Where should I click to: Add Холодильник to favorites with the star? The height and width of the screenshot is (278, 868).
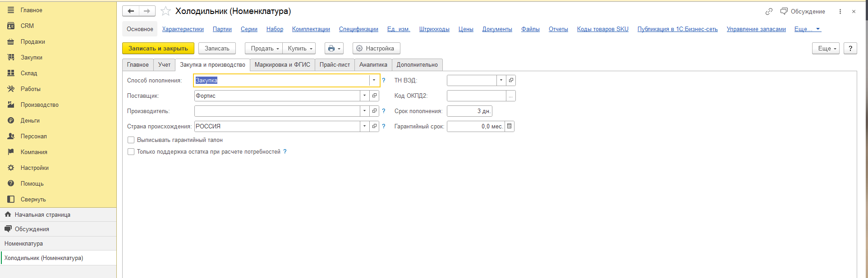pos(165,11)
